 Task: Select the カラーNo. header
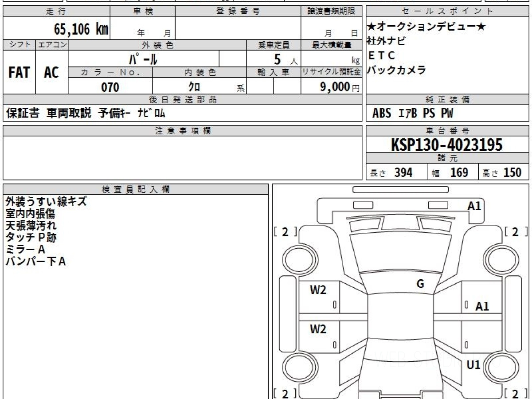pyautogui.click(x=110, y=72)
